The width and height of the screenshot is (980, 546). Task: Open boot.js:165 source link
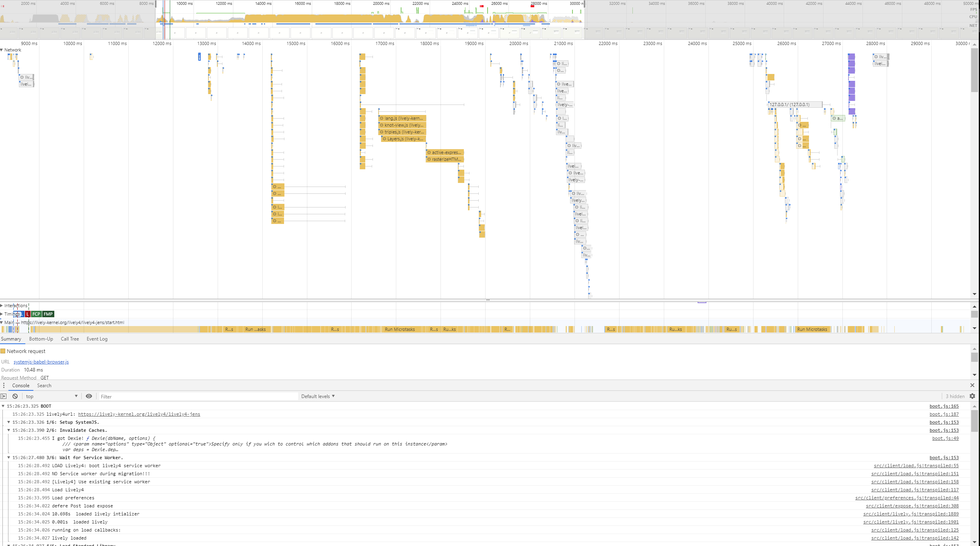click(x=944, y=406)
